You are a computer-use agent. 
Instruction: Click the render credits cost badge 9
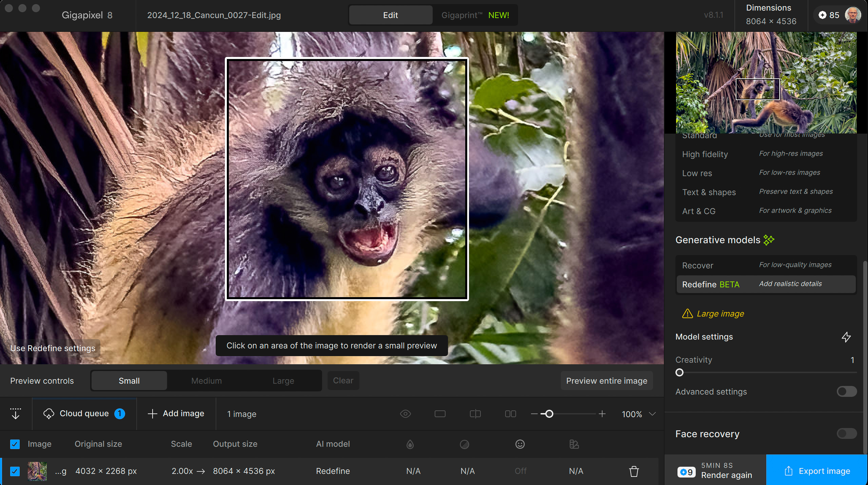686,472
